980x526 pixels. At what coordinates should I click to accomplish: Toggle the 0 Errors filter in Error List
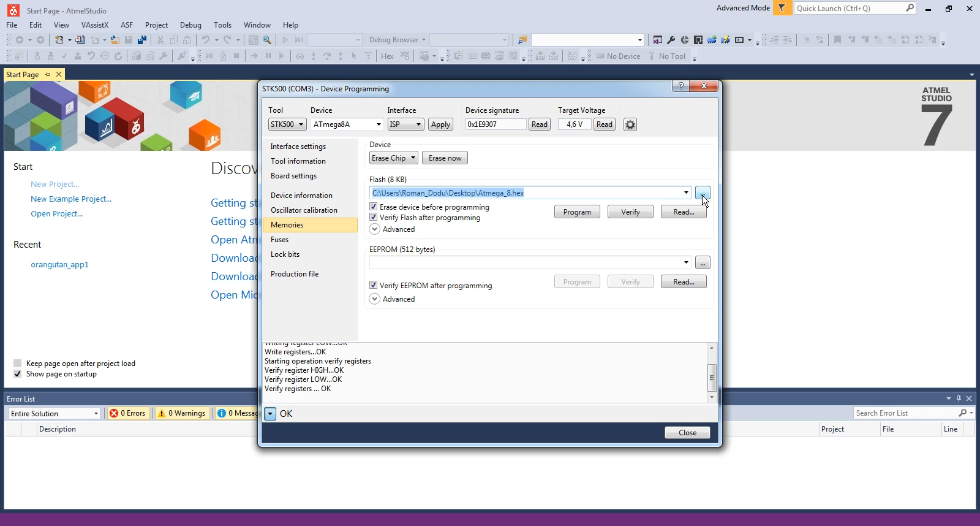click(128, 413)
